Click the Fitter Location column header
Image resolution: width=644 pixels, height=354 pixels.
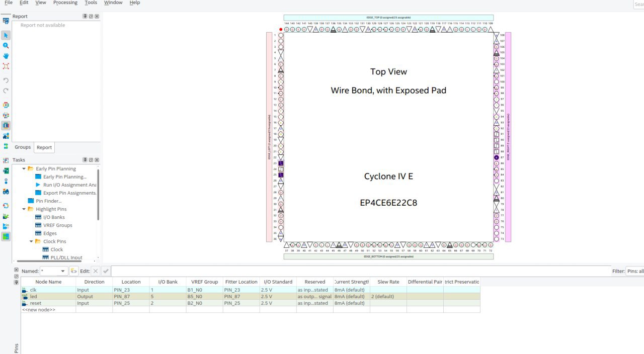coord(241,282)
